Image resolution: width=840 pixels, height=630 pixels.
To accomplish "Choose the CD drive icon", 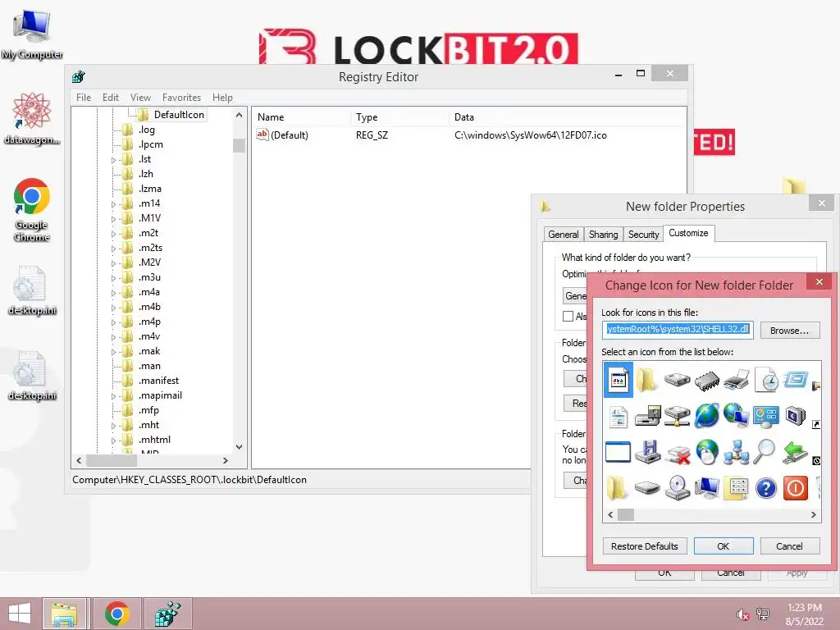I will coord(677,488).
